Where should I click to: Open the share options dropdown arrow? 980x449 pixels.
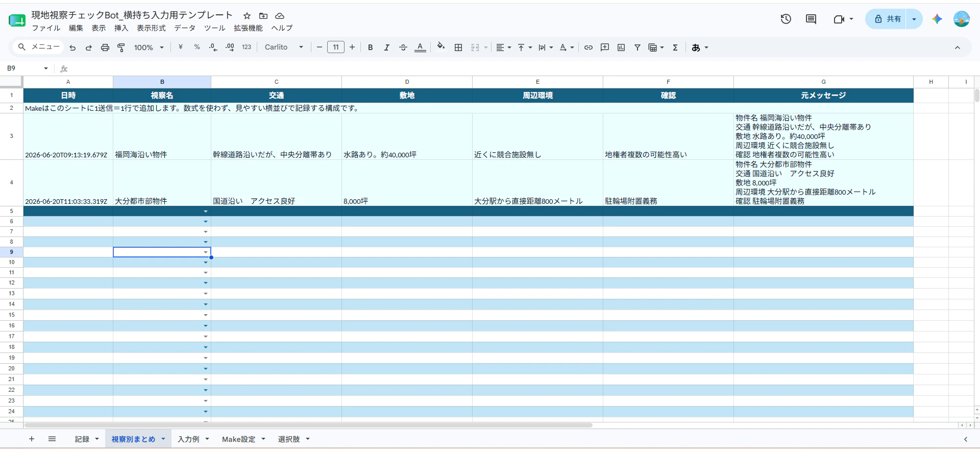point(914,19)
